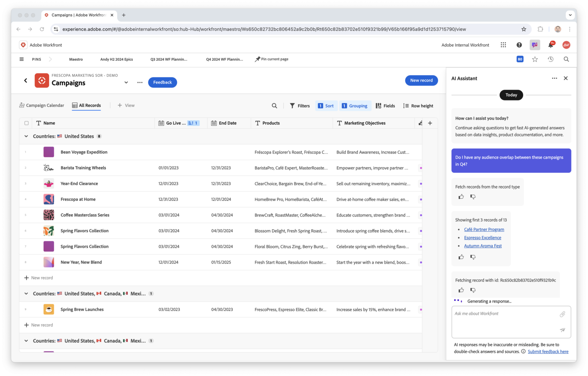Thumbs down the 'Fetch records' response
Screen dimensions: 588x376
pyautogui.click(x=473, y=197)
